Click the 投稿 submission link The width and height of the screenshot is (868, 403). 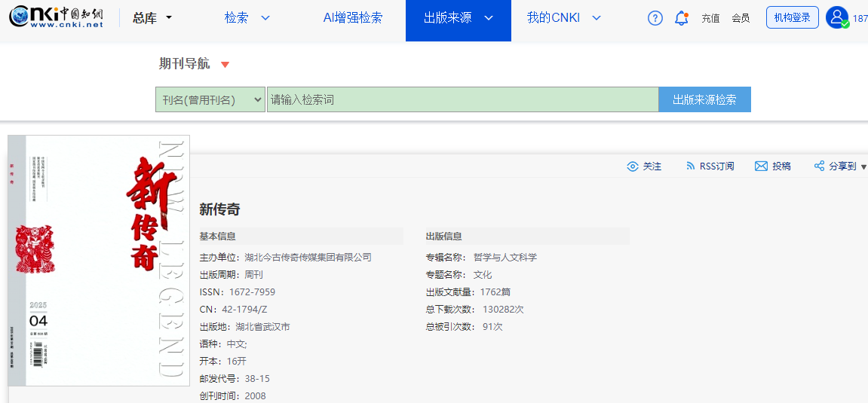(x=781, y=166)
